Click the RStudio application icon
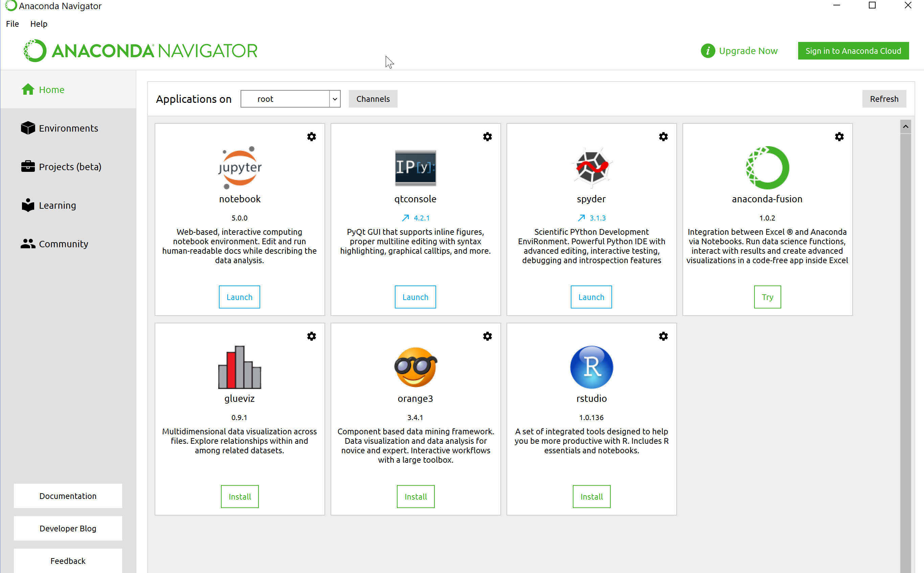Viewport: 924px width, 573px height. click(591, 368)
